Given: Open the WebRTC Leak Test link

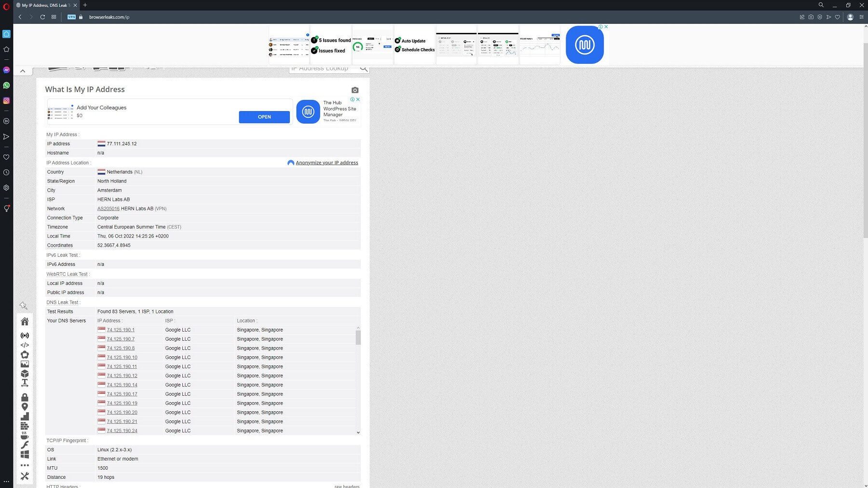Looking at the screenshot, I should click(x=67, y=274).
